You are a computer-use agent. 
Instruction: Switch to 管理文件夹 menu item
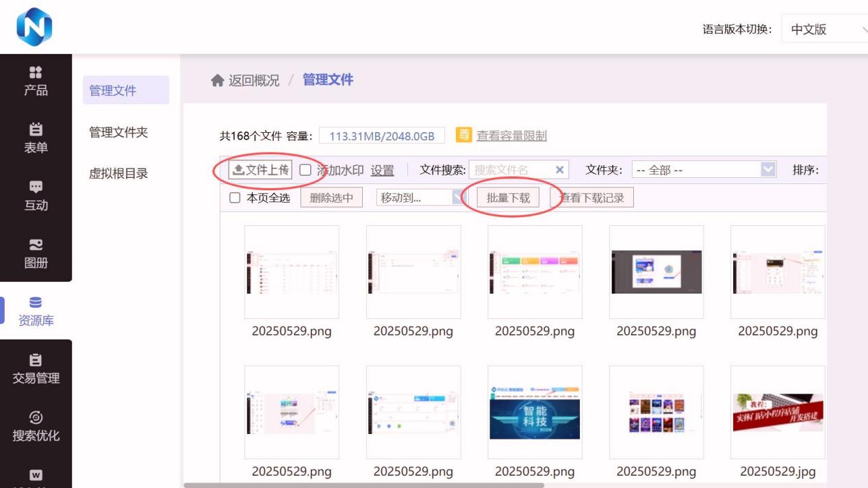click(x=118, y=132)
